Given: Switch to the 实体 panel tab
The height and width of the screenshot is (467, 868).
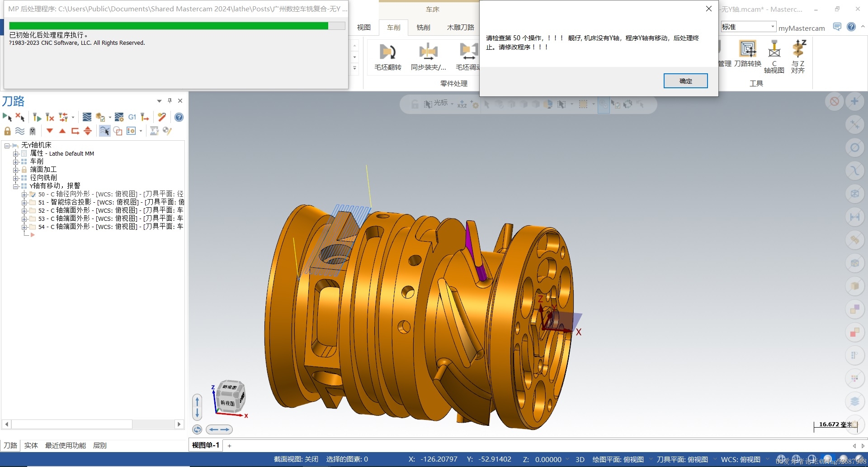Looking at the screenshot, I should tap(31, 446).
